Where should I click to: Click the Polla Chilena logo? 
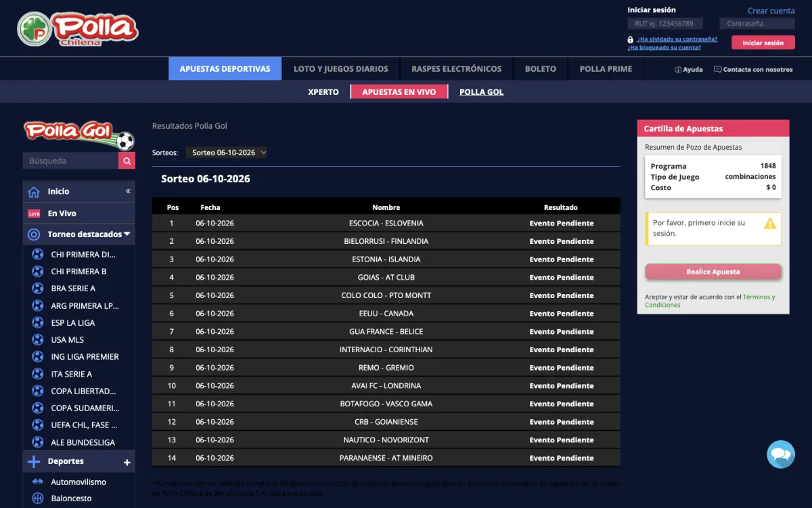tap(78, 28)
